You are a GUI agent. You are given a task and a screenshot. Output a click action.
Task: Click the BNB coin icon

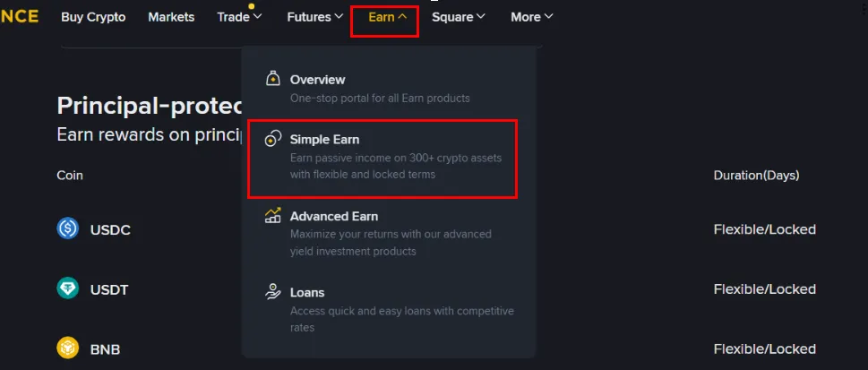click(x=68, y=348)
